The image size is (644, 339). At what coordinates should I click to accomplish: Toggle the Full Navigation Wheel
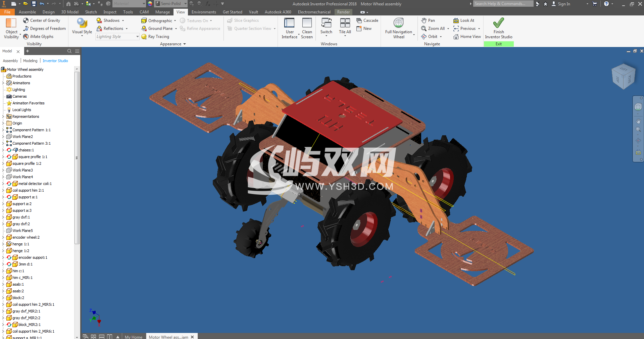(398, 29)
